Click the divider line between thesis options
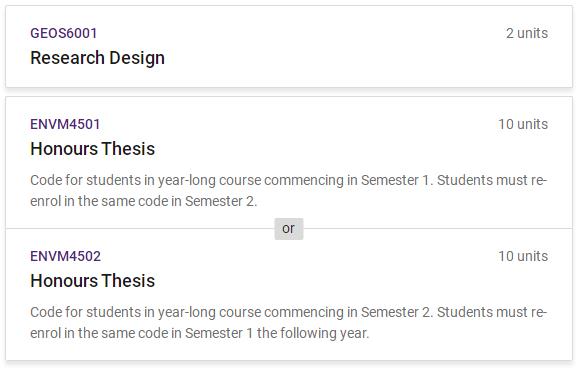Screen dimensions: 578x374 coord(140,228)
